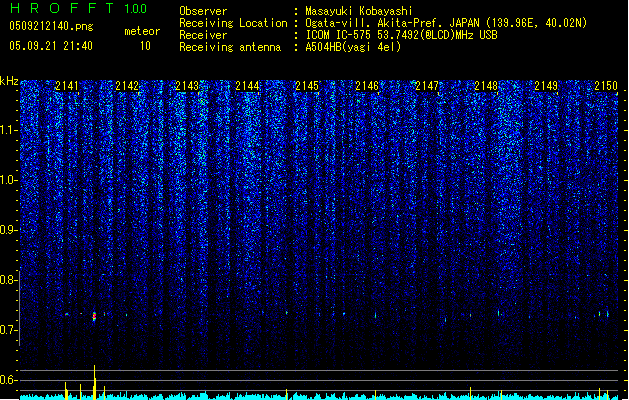Click the meteor count label
629x400 pixels.
click(142, 31)
